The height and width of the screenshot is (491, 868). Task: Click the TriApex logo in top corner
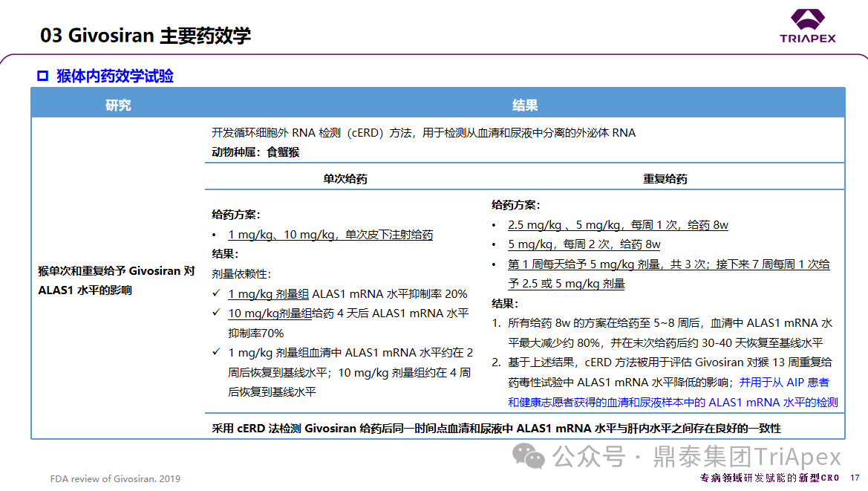point(807,26)
